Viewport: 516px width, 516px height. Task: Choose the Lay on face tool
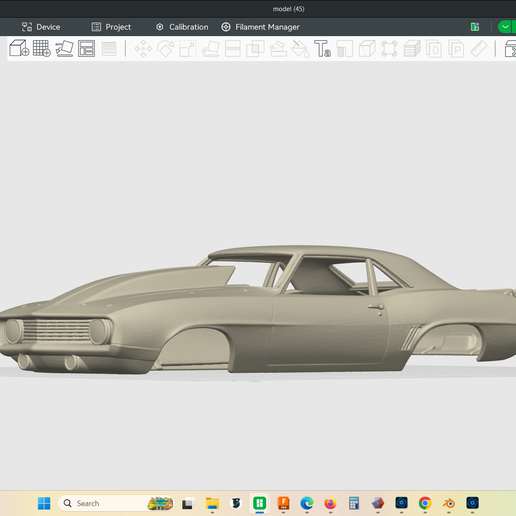point(211,49)
